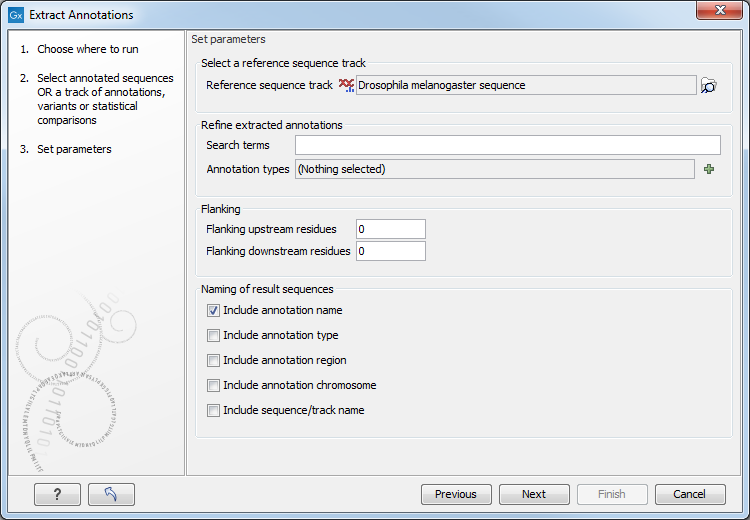Open the reference track browse folder icon

point(708,86)
